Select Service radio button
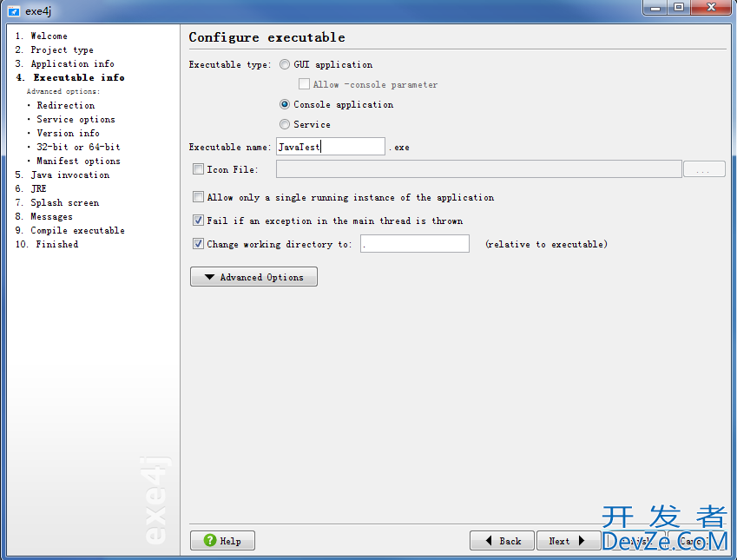The image size is (737, 560). (285, 124)
